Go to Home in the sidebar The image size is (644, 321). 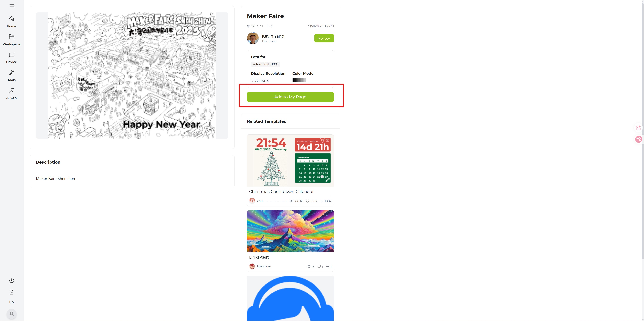click(x=11, y=22)
